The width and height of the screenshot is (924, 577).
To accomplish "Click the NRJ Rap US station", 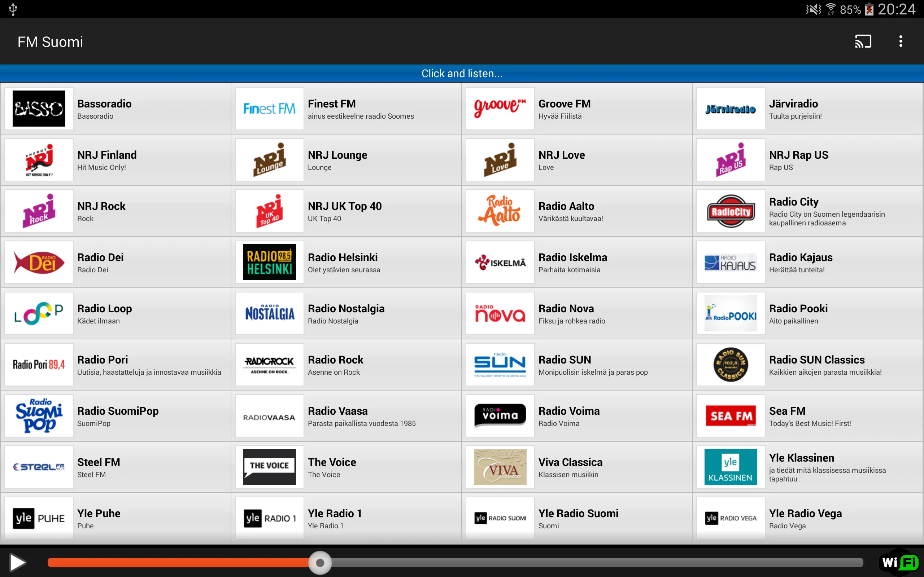I will click(807, 159).
